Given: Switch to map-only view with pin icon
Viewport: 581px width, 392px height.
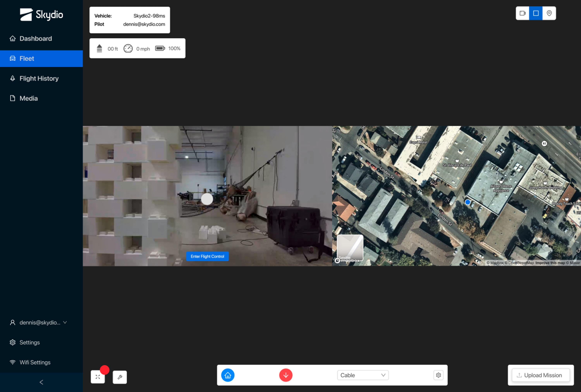Looking at the screenshot, I should [x=549, y=13].
